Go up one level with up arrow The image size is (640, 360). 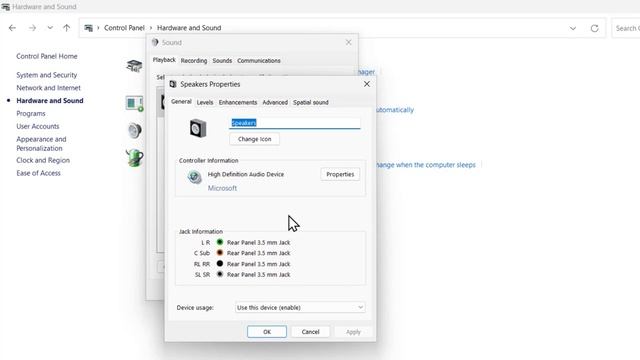(67, 28)
